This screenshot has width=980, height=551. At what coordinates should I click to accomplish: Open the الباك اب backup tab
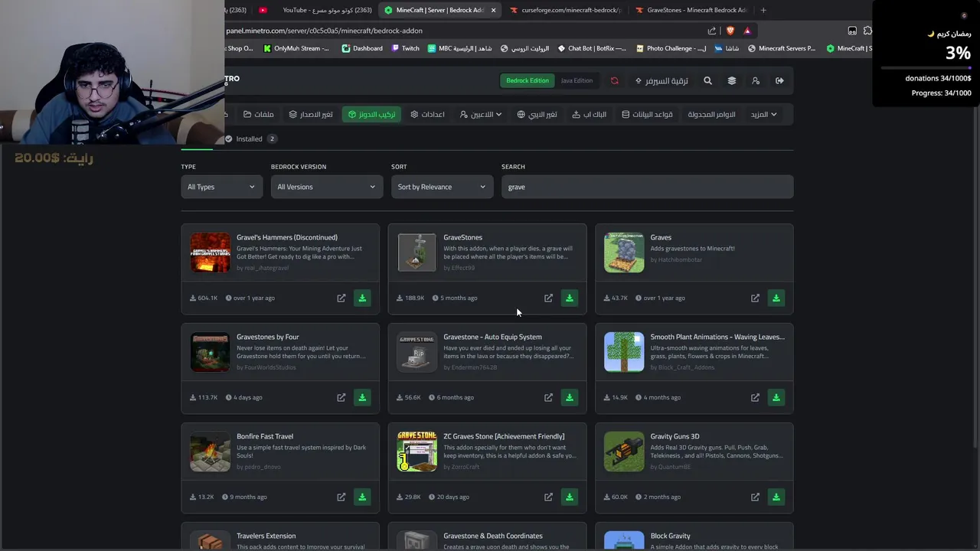coord(590,114)
